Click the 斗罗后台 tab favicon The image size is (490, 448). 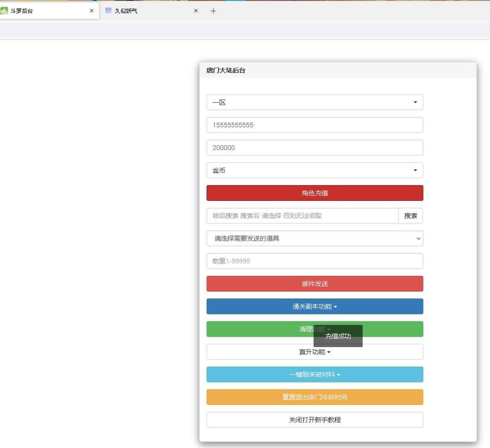tap(4, 11)
